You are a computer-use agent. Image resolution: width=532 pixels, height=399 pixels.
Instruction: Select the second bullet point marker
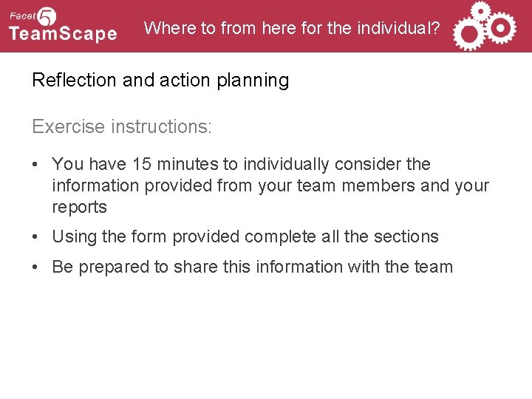[x=37, y=237]
